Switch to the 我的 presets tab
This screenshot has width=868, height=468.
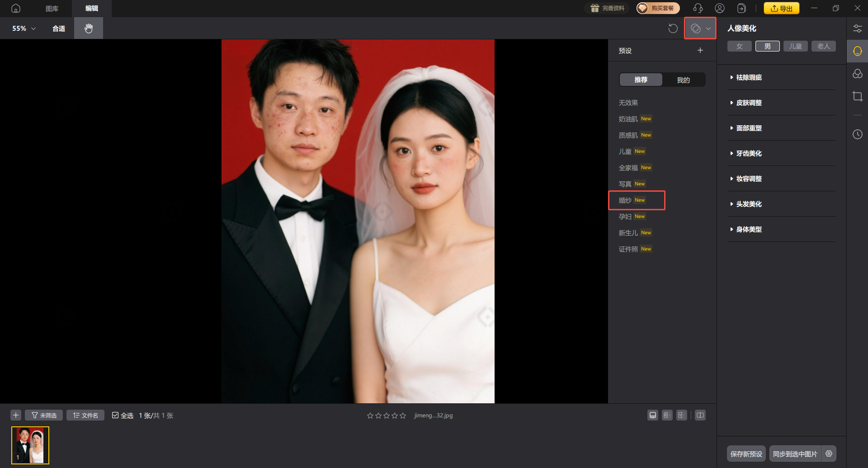click(x=684, y=80)
